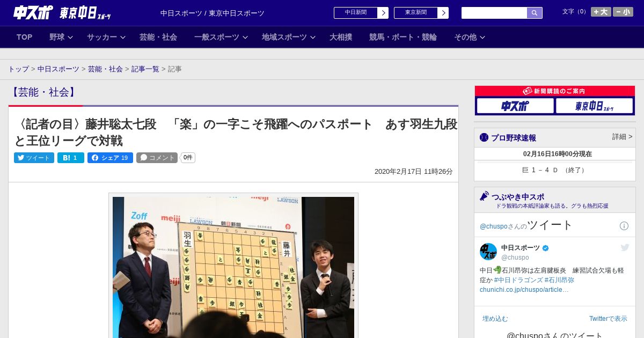Image resolution: width=644 pixels, height=338 pixels.
Task: Click the 記事一覧 breadcrumb link
Action: point(145,69)
